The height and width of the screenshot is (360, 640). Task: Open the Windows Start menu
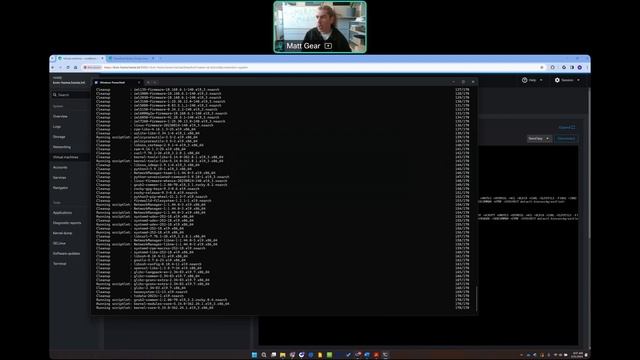tap(254, 355)
